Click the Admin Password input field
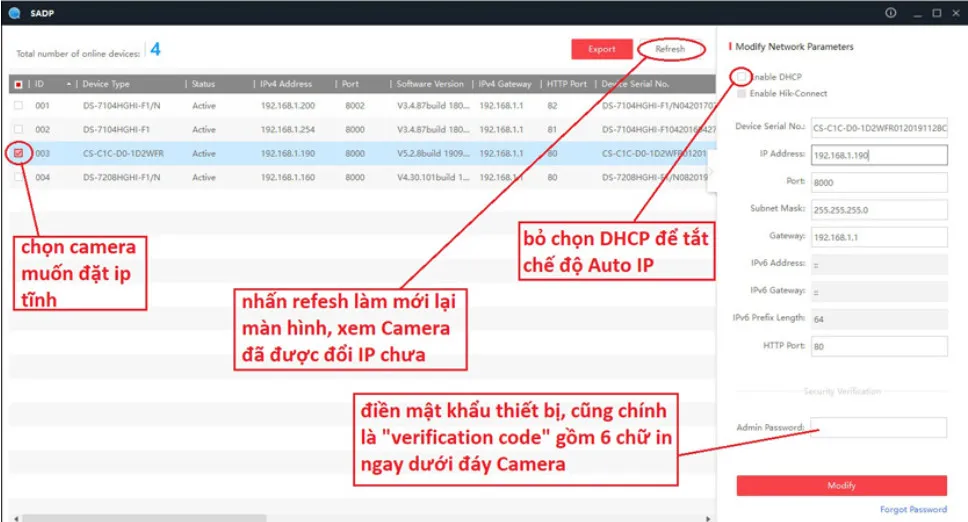 pyautogui.click(x=879, y=427)
